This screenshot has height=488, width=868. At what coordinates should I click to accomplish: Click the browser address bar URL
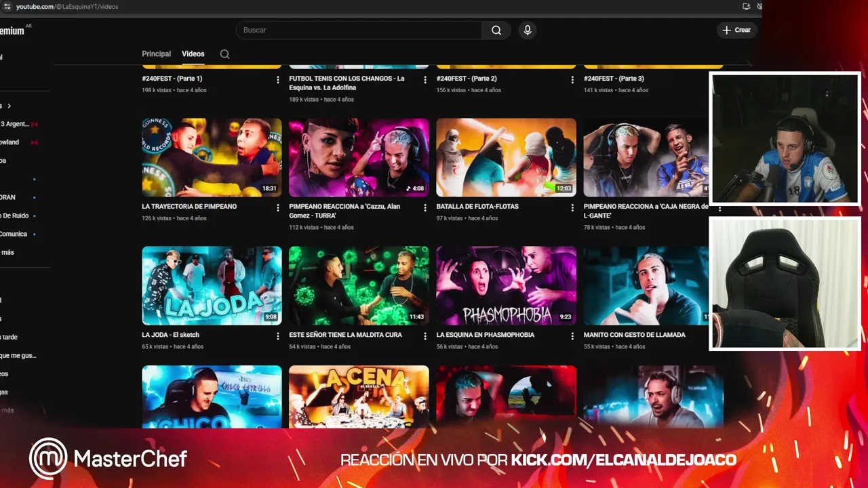click(67, 6)
